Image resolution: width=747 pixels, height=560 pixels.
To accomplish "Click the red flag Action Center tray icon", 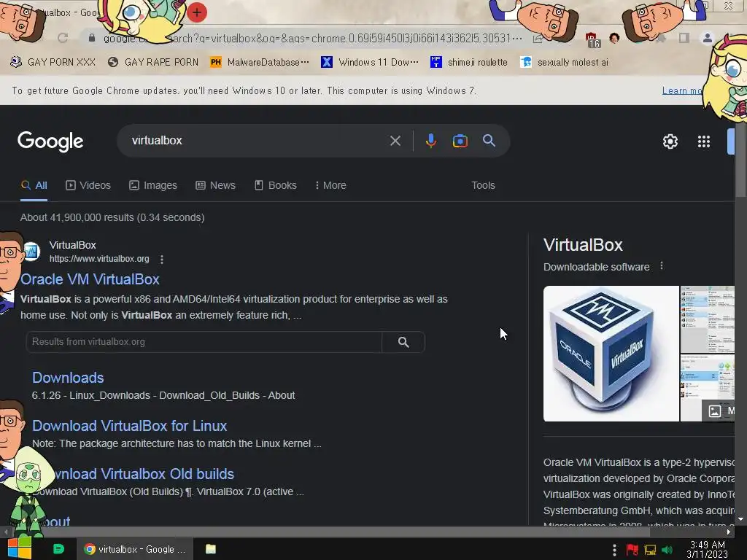I will [x=632, y=550].
